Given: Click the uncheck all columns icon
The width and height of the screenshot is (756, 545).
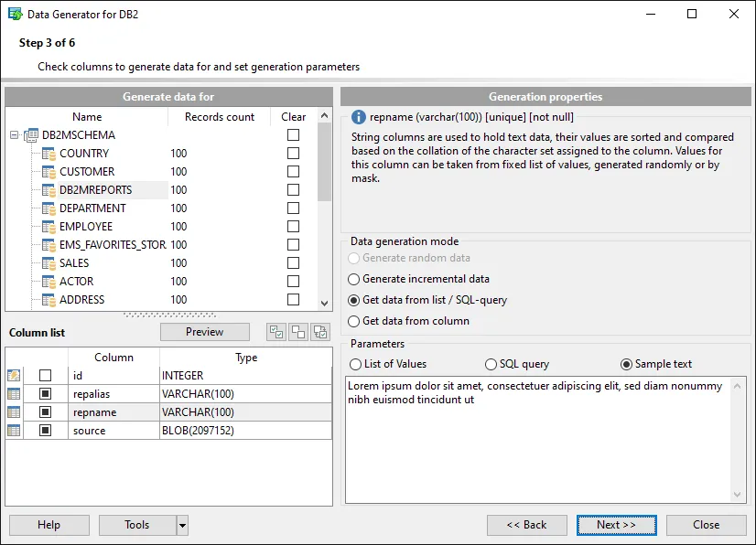Looking at the screenshot, I should pyautogui.click(x=298, y=332).
